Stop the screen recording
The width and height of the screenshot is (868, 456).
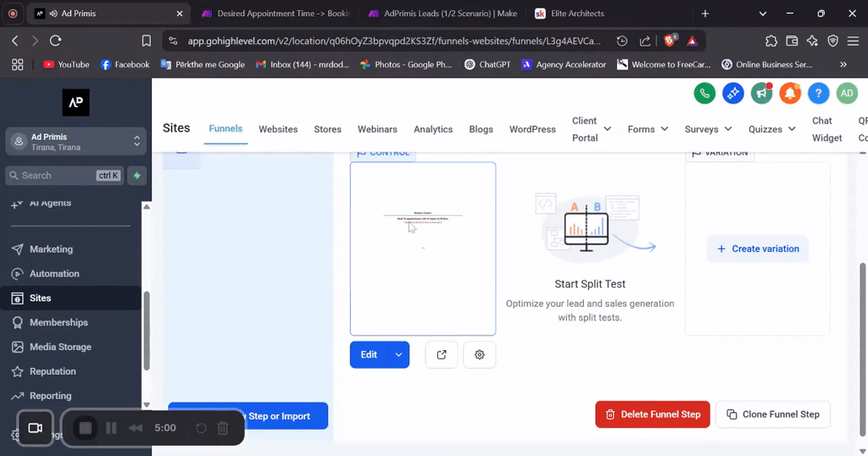pos(86,428)
